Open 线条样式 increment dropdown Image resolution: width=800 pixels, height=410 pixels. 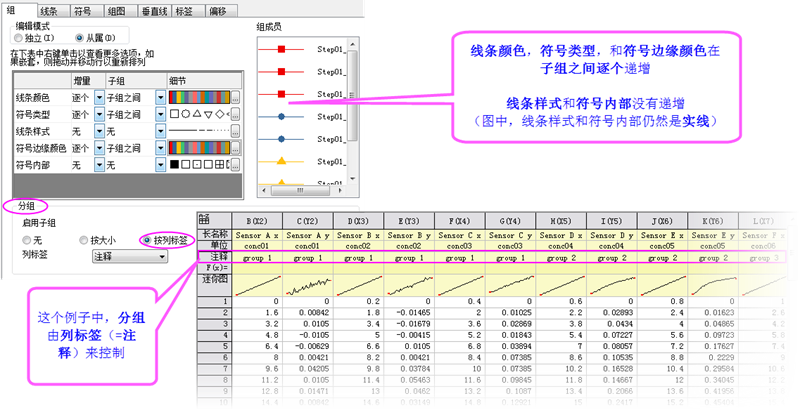pyautogui.click(x=99, y=131)
